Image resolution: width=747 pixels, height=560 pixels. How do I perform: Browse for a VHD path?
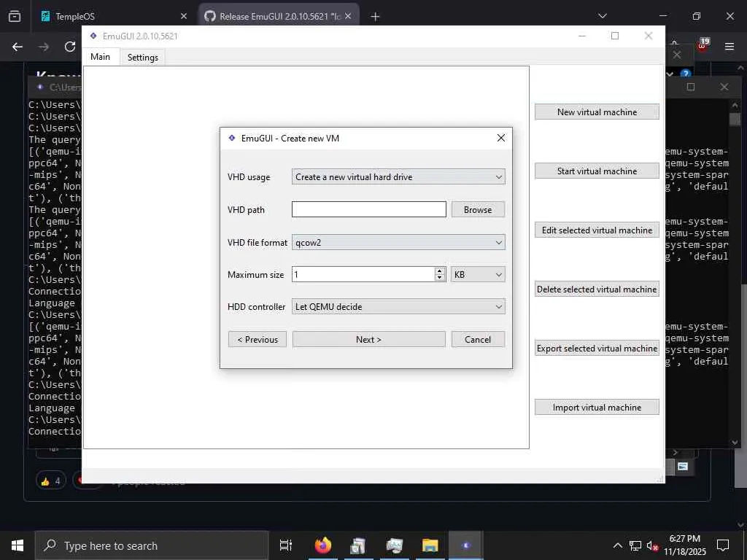point(478,209)
